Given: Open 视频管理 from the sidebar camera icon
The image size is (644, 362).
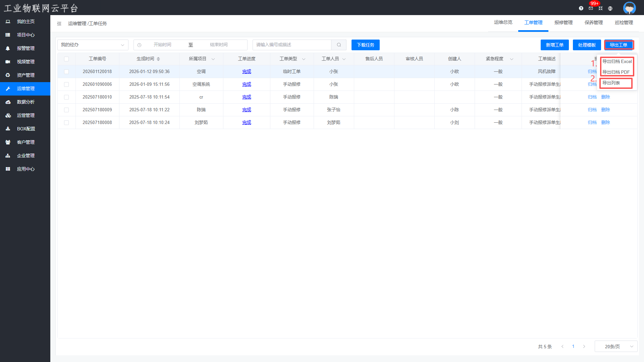Looking at the screenshot, I should click(8, 62).
